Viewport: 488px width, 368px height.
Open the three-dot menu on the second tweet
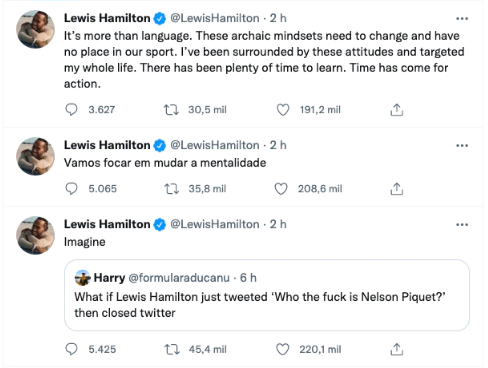pyautogui.click(x=462, y=145)
